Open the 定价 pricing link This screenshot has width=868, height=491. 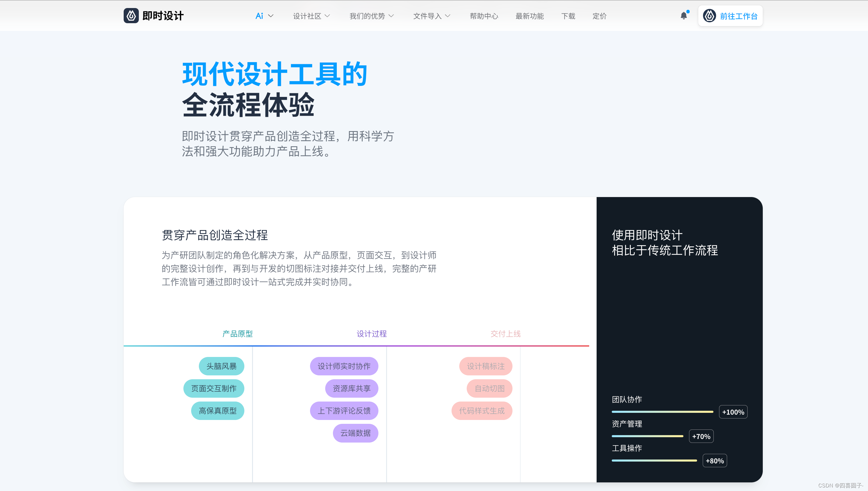pos(599,16)
